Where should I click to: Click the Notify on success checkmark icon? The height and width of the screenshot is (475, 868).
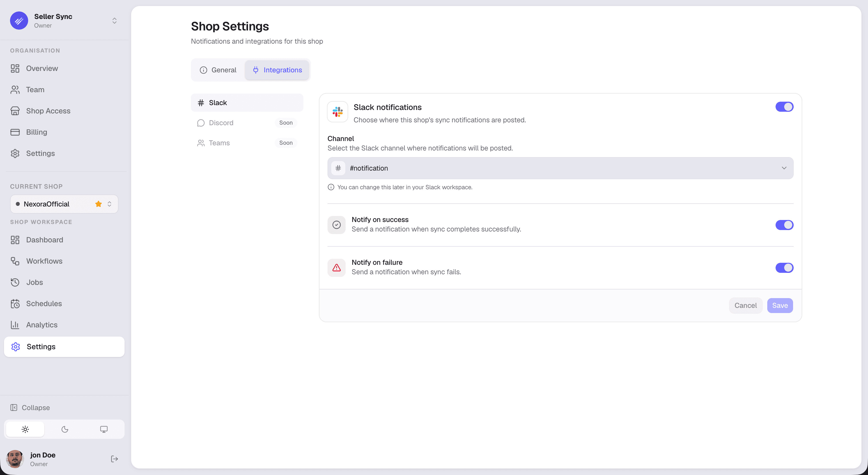(x=336, y=225)
